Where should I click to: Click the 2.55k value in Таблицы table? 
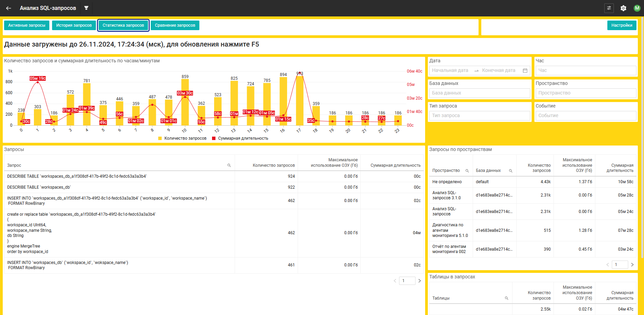[545, 309]
